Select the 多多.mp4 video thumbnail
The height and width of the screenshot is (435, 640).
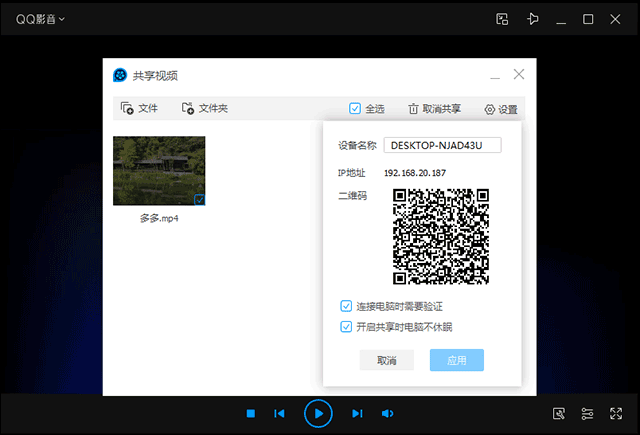(158, 170)
